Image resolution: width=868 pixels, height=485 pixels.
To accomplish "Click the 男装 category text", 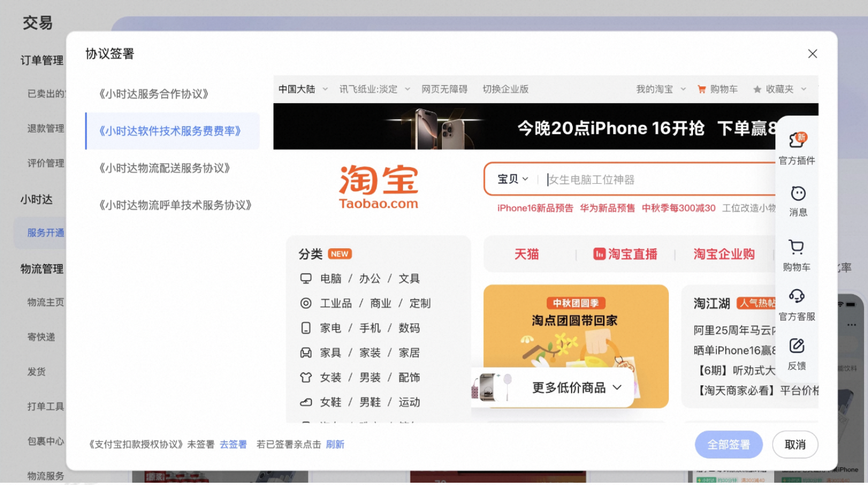I will tap(370, 378).
